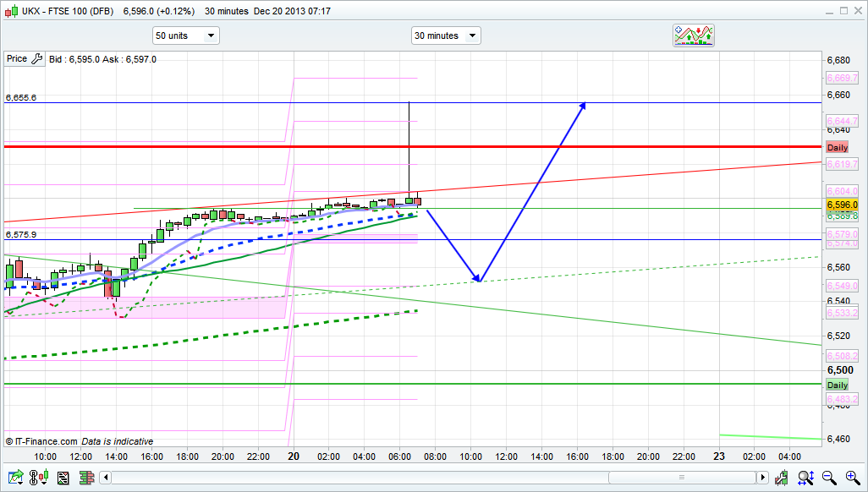
Task: Click the scrollbar left arrow
Action: 105,478
